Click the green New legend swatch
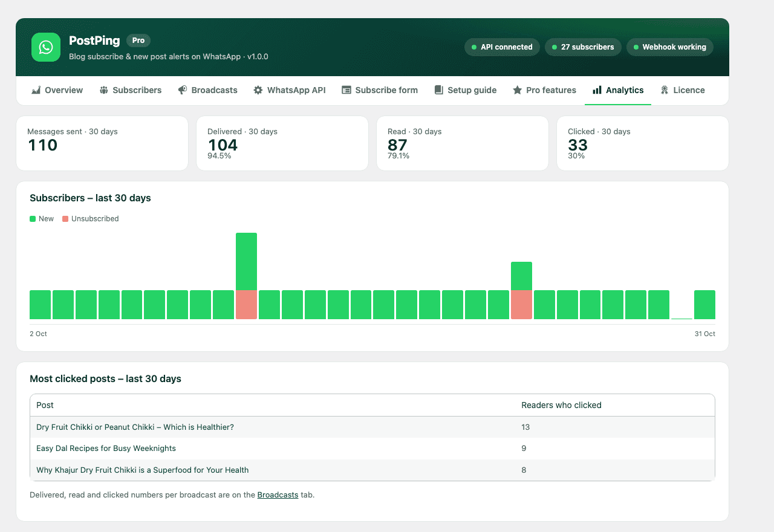Screen dimensions: 774x532 [x=33, y=219]
